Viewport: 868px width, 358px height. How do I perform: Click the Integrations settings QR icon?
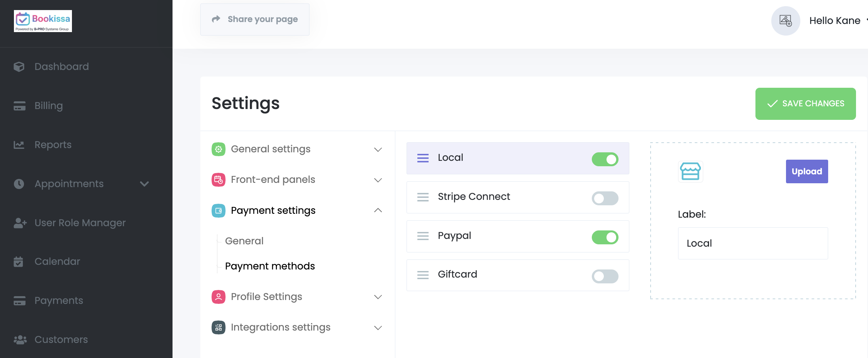pos(219,327)
